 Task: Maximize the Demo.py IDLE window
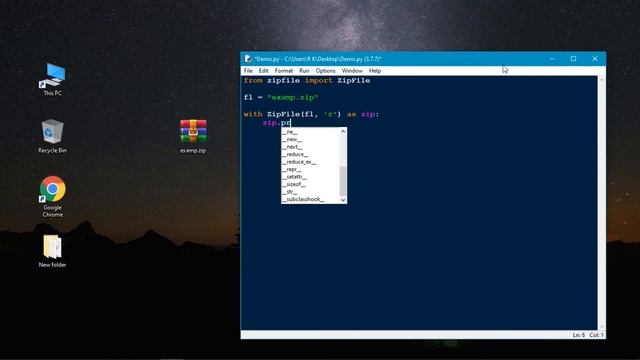(573, 59)
